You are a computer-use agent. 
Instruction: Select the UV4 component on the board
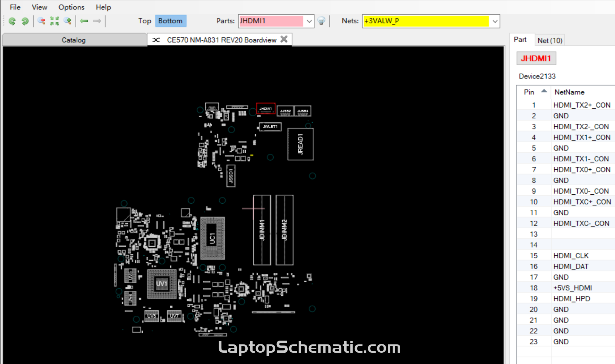coord(130,298)
